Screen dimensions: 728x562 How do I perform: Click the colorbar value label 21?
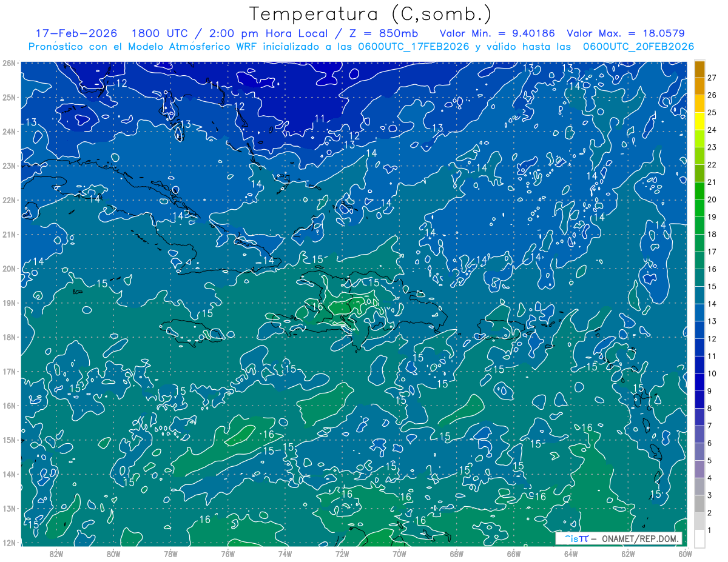[712, 182]
